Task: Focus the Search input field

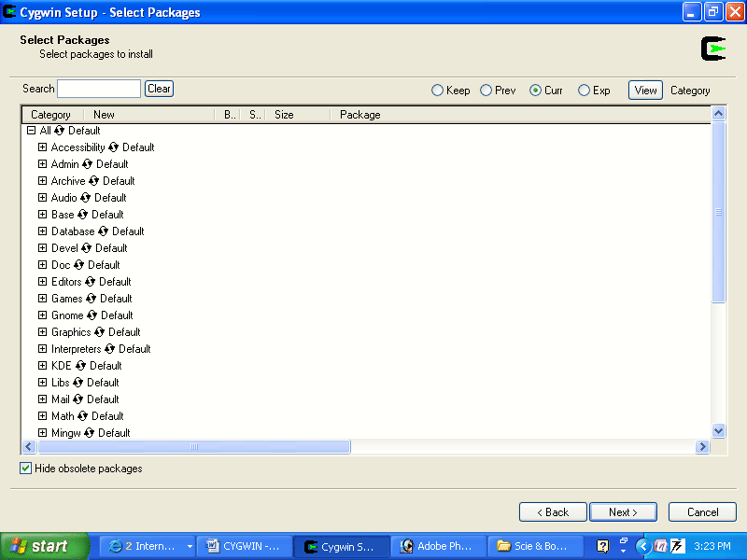Action: point(99,89)
